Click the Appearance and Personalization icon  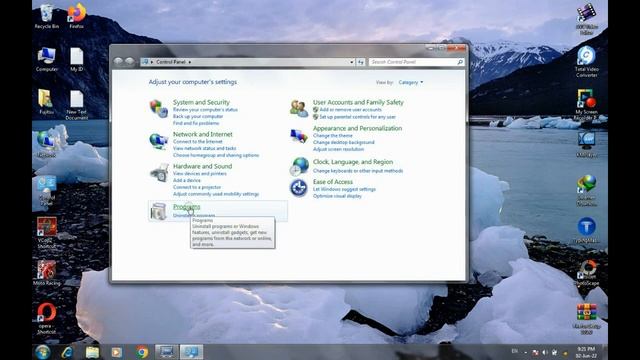click(x=299, y=136)
